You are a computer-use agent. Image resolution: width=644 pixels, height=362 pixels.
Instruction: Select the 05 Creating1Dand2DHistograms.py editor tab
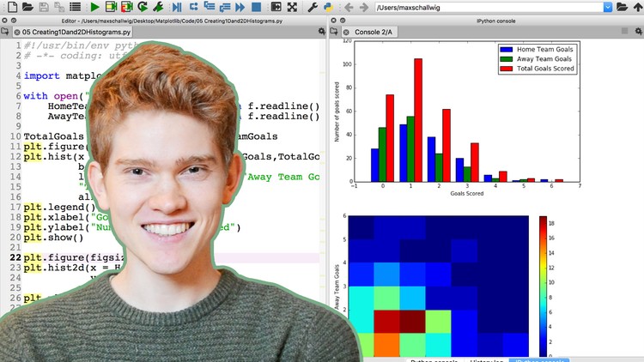tap(76, 32)
